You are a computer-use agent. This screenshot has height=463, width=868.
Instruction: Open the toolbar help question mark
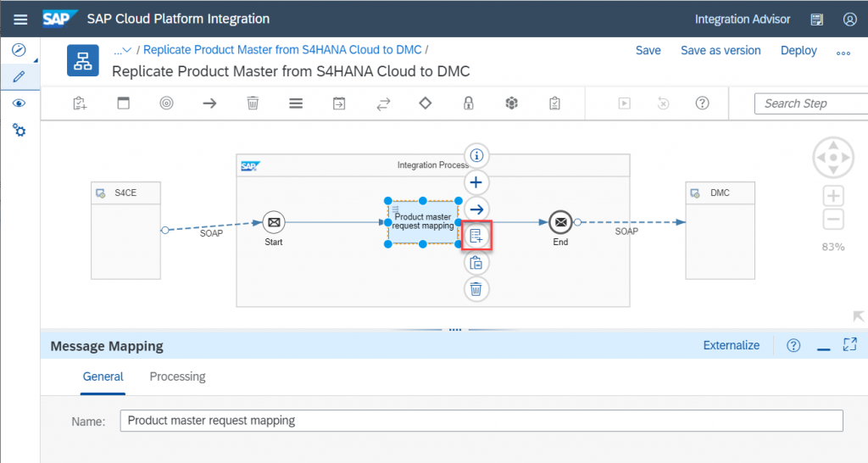703,103
